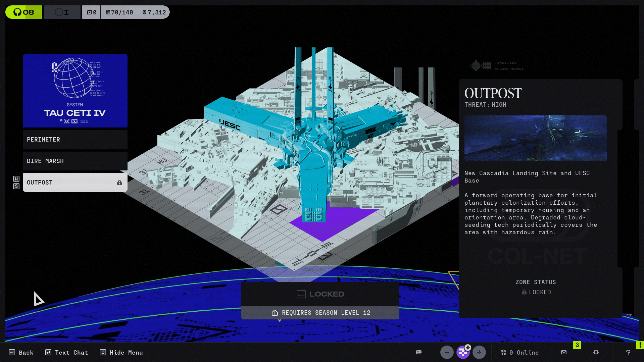The image size is (644, 362).
Task: Add a squad member using the right plus
Action: coord(479,352)
